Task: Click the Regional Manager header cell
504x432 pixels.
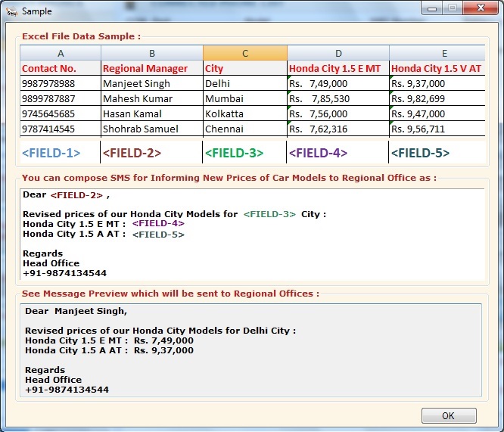Action: [152, 68]
